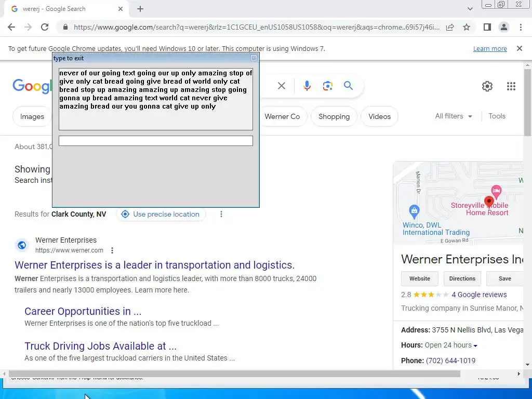This screenshot has width=532, height=399.
Task: Dismiss the Windows 7 update notice
Action: [x=519, y=48]
